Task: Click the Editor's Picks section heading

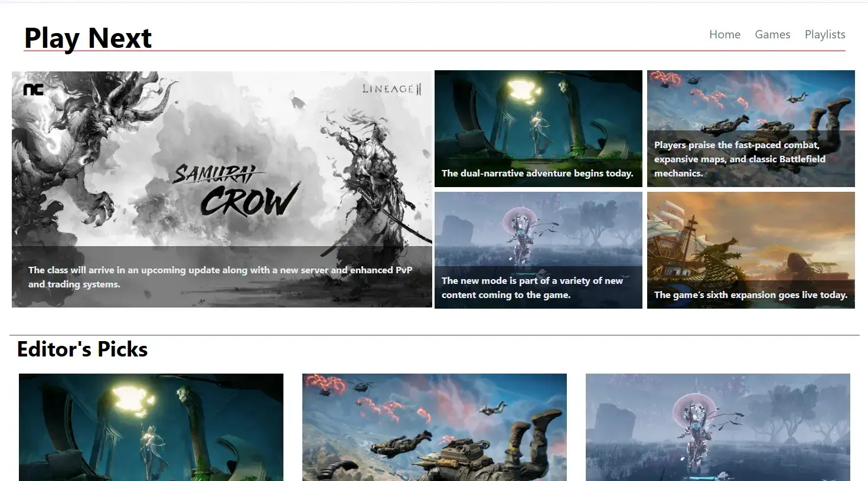Action: 82,349
